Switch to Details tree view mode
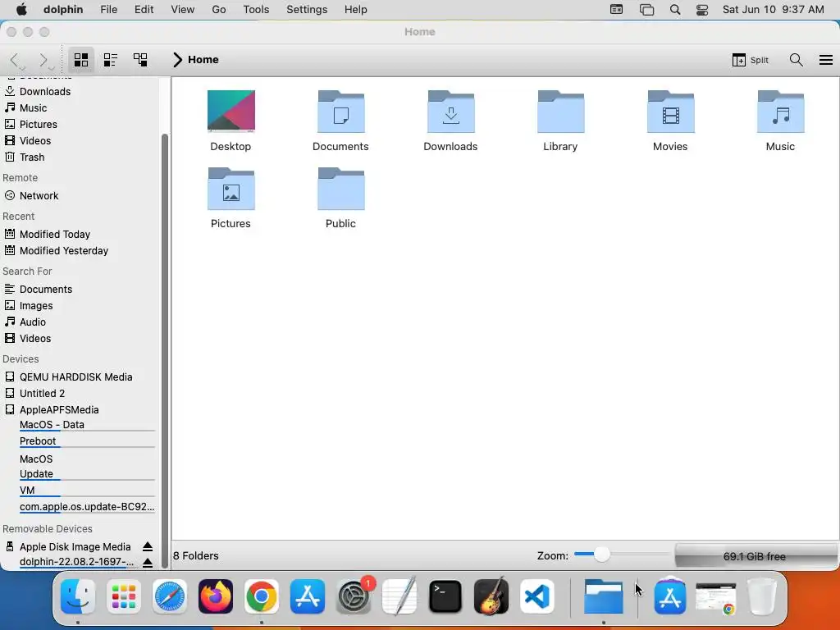The image size is (840, 630). pyautogui.click(x=140, y=59)
